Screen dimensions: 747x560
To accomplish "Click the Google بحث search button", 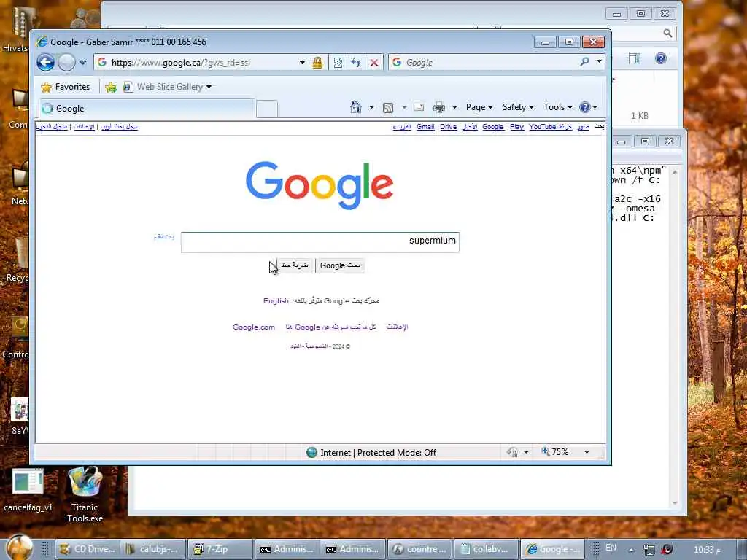I will tap(340, 265).
